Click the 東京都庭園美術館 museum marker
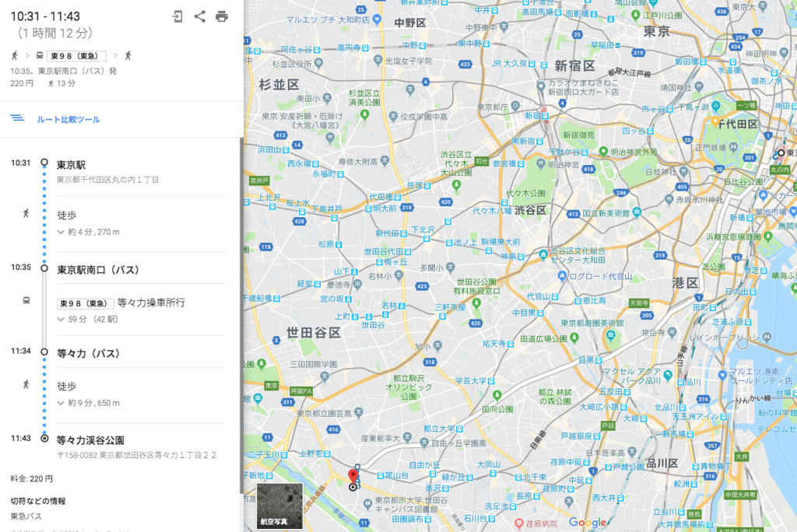 tap(610, 335)
